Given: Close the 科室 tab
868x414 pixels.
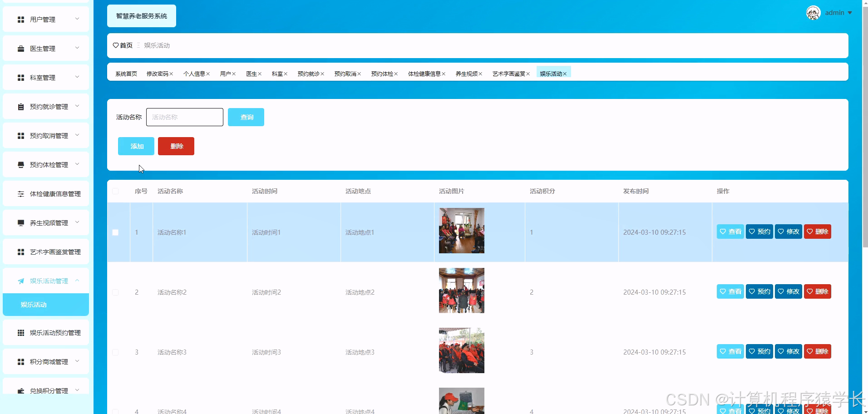Looking at the screenshot, I should 286,74.
